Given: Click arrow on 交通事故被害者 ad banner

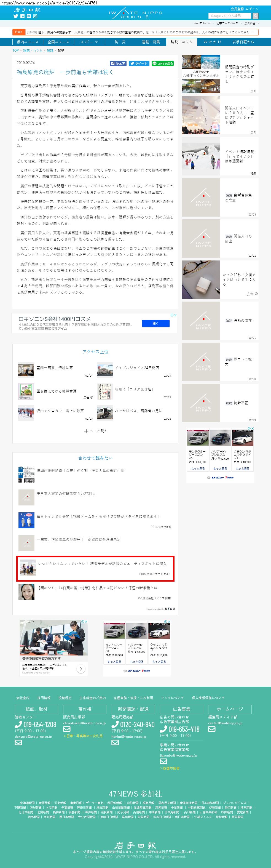Looking at the screenshot, I should point(81,669).
